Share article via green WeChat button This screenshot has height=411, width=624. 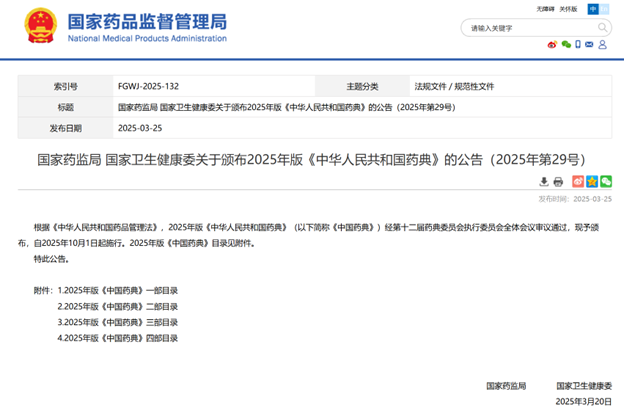click(606, 181)
